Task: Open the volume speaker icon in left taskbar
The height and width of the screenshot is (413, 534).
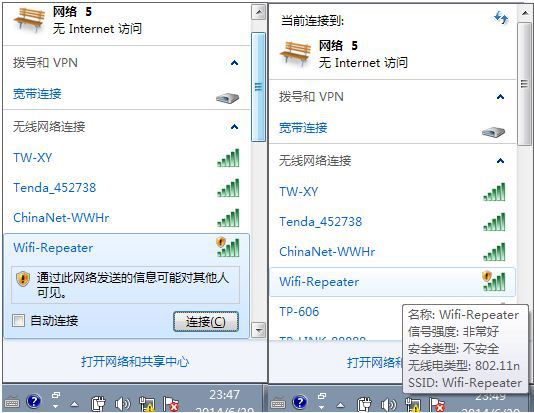Action: [122, 404]
